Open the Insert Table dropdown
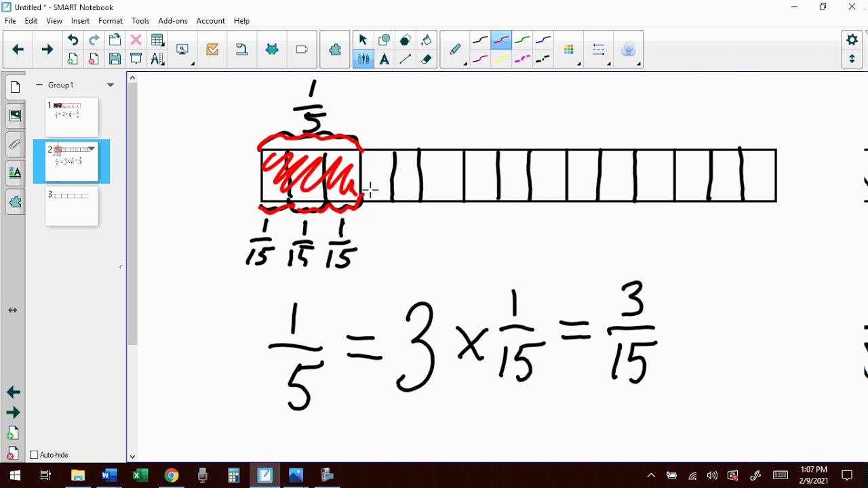Screen dimensions: 868x488 coord(157,40)
